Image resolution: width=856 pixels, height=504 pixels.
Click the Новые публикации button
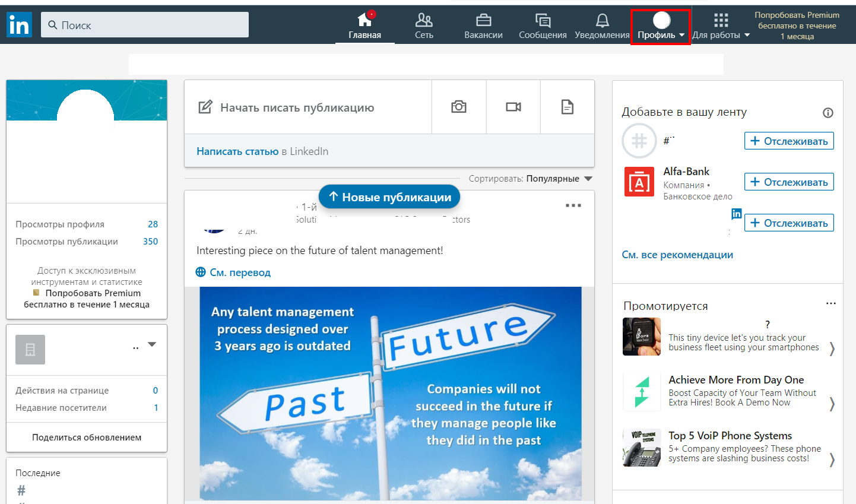point(389,197)
